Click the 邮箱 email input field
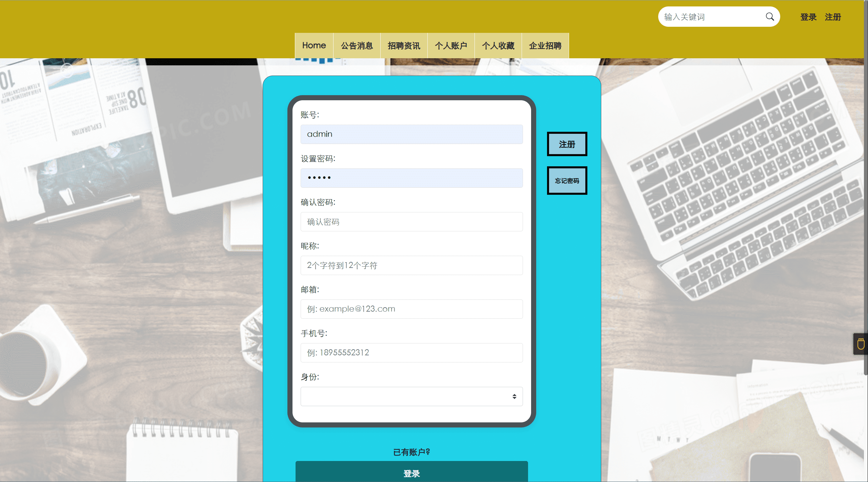Screen dimensions: 868x482 pyautogui.click(x=411, y=309)
